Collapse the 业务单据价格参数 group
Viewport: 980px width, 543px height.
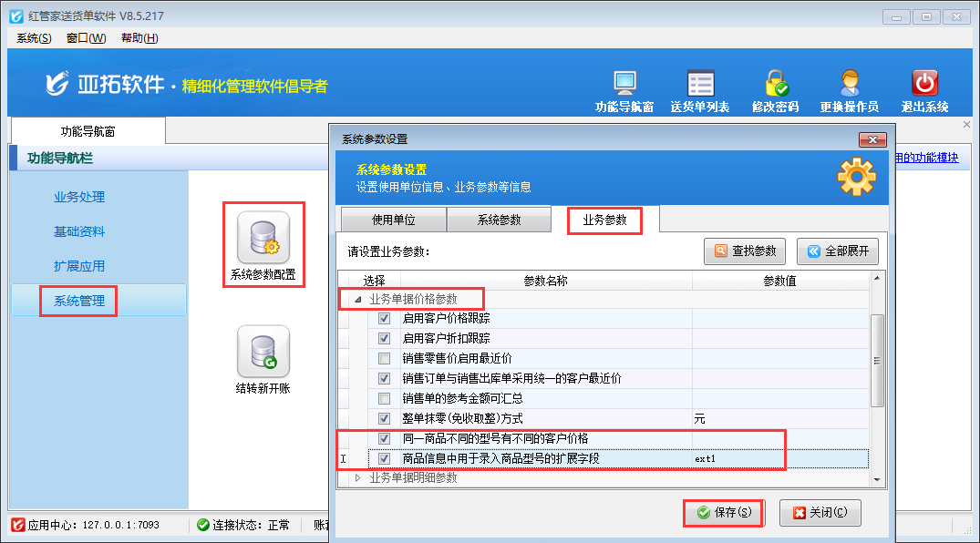click(x=357, y=300)
